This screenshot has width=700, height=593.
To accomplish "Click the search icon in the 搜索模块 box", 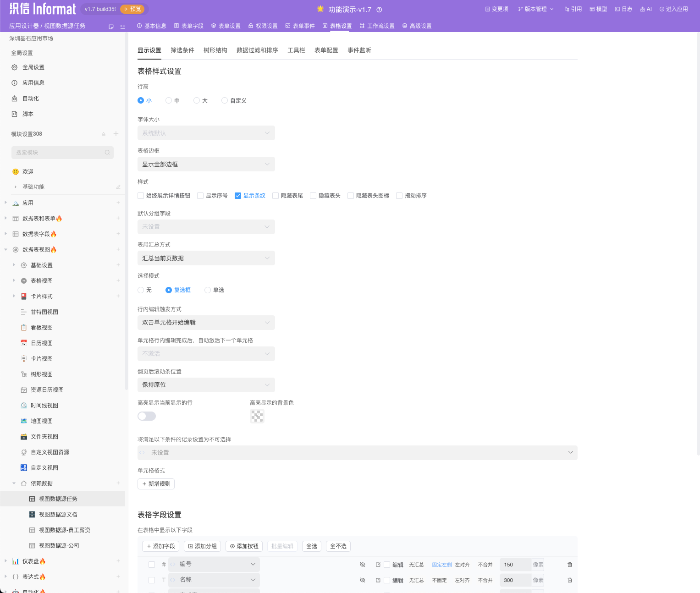I will [107, 153].
